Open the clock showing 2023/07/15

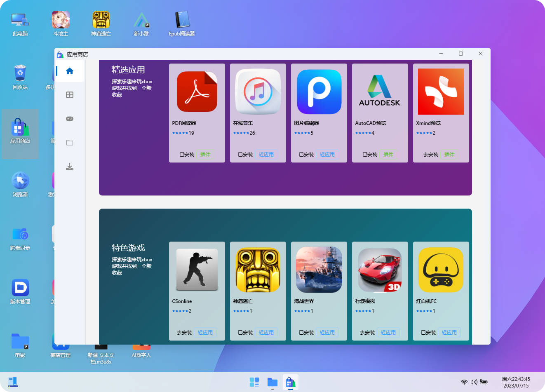tap(516, 383)
